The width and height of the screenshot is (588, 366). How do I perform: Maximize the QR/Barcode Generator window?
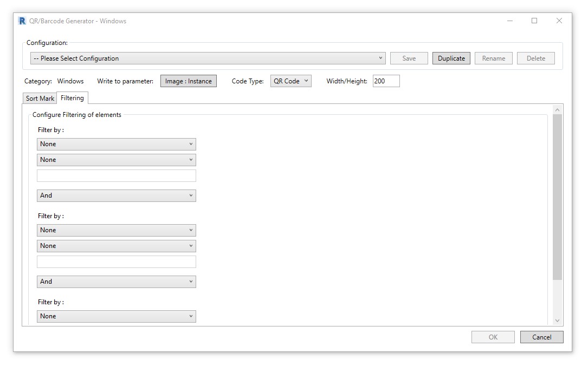click(534, 21)
